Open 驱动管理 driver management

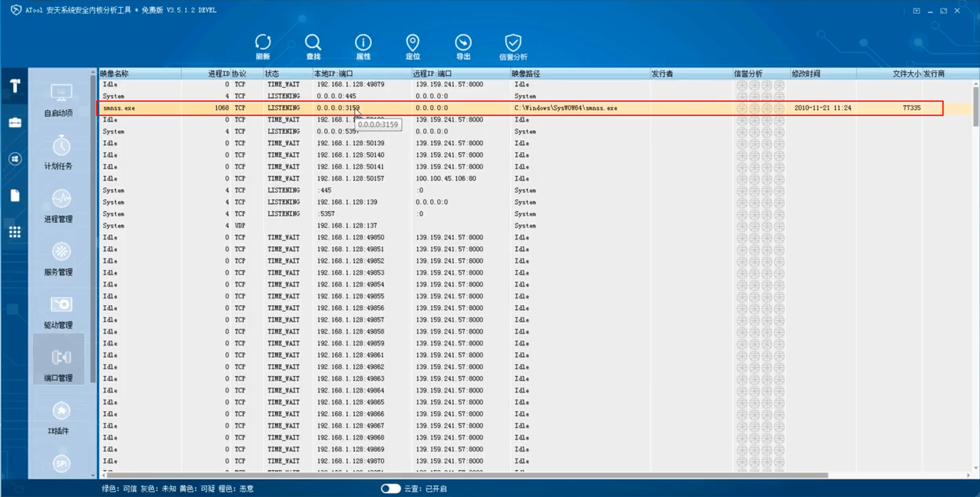pos(58,312)
